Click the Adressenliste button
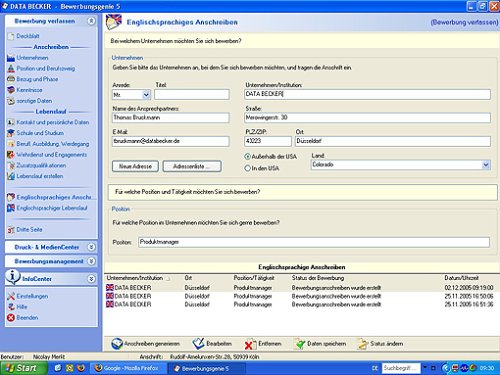This screenshot has width=500, height=375. point(192,166)
